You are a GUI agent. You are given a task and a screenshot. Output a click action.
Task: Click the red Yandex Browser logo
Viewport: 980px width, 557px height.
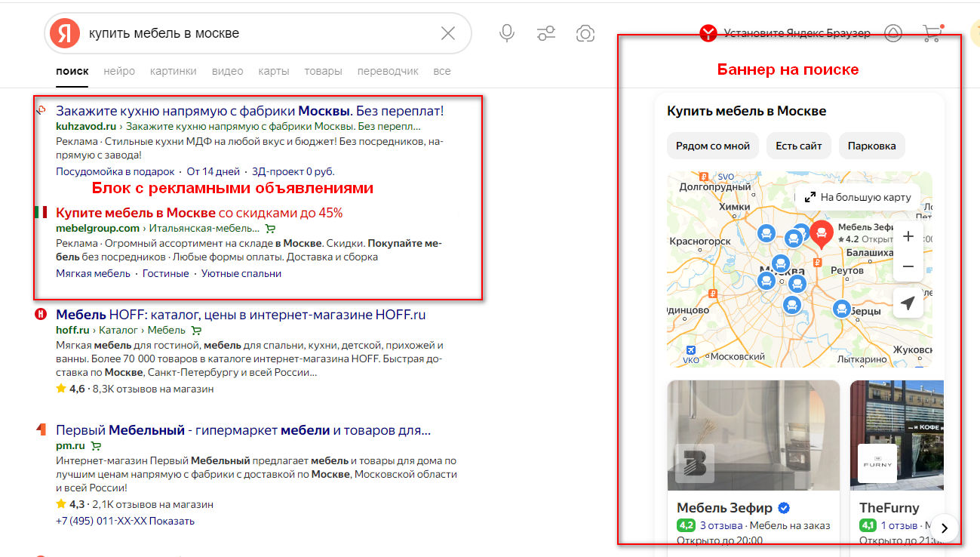click(x=708, y=33)
